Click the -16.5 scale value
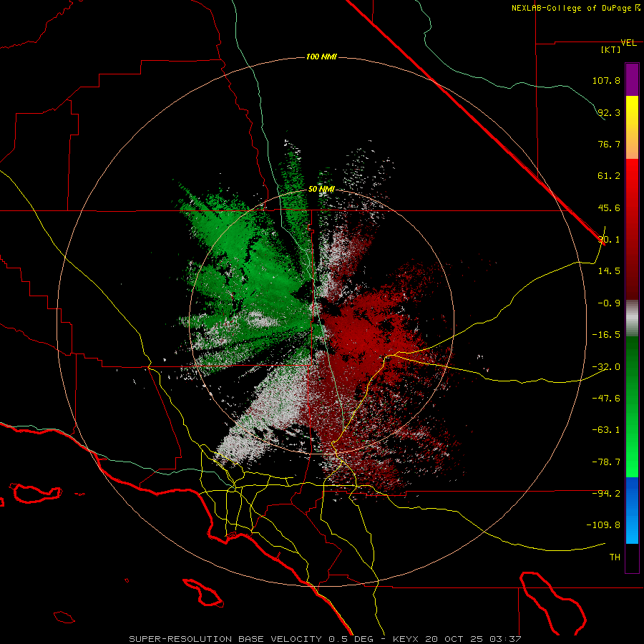644x644 pixels. [606, 335]
